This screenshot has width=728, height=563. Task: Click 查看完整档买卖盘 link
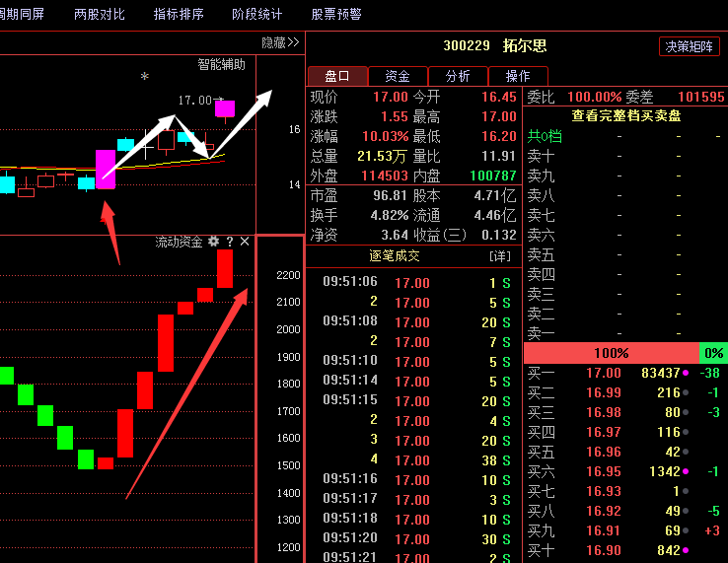[625, 116]
